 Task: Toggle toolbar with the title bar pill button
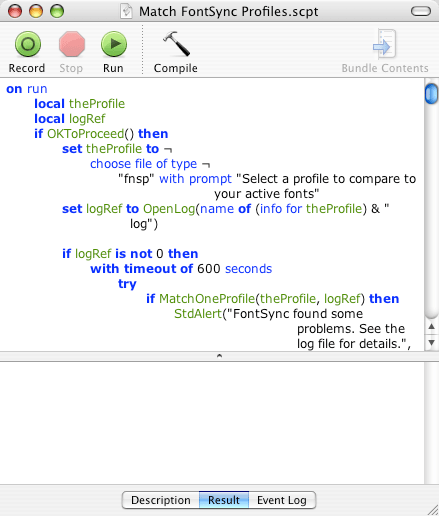click(421, 11)
